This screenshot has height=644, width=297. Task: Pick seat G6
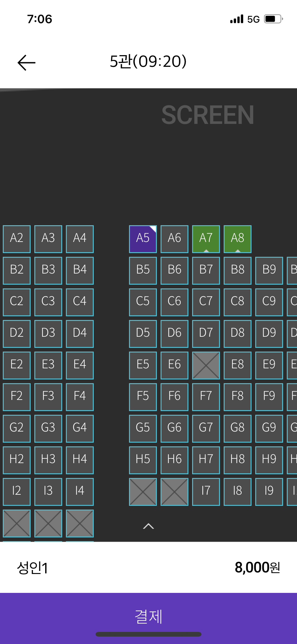coord(174,429)
